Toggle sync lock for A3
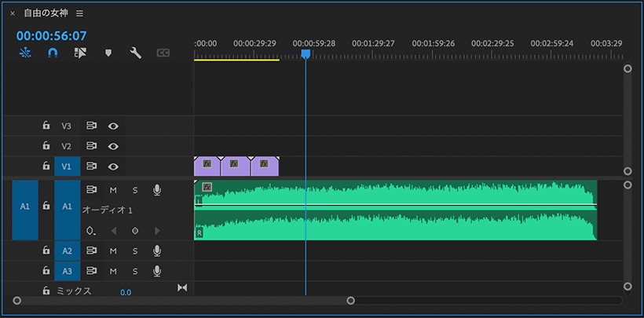The image size is (644, 318). pyautogui.click(x=91, y=271)
